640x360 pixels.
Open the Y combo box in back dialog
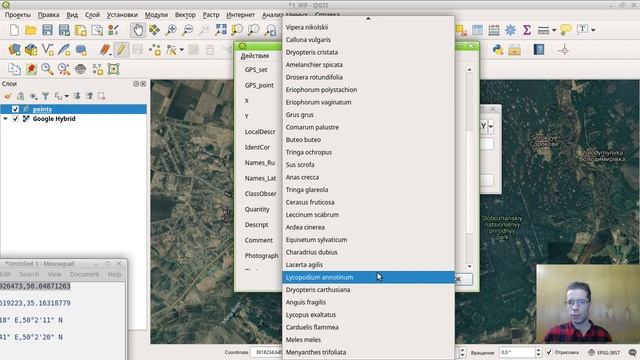pos(487,127)
